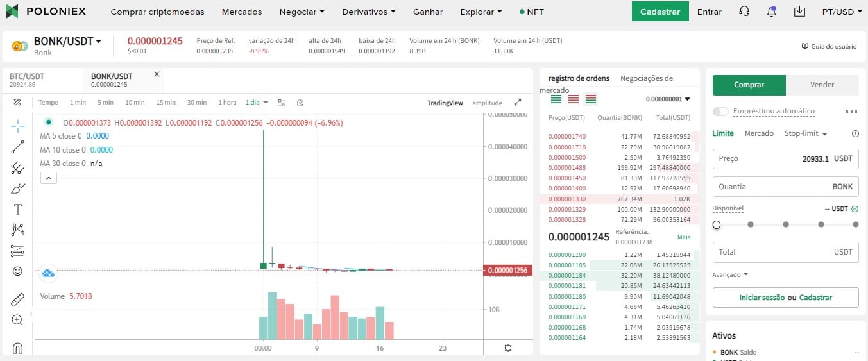Select the forecast and measurement tool

[18, 251]
